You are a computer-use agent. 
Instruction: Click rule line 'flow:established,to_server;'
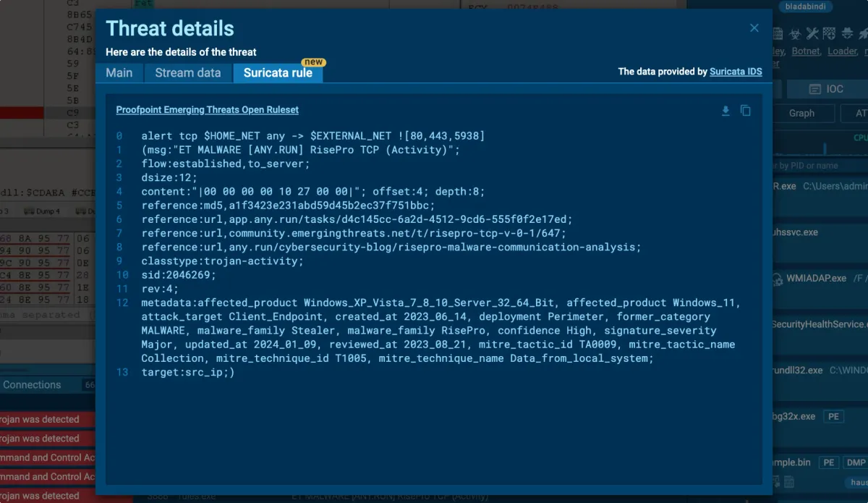[x=226, y=164]
